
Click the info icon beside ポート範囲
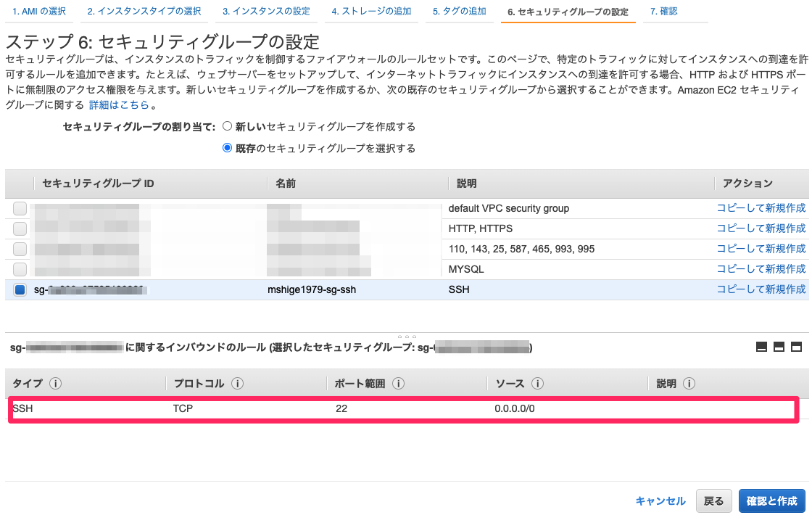397,384
